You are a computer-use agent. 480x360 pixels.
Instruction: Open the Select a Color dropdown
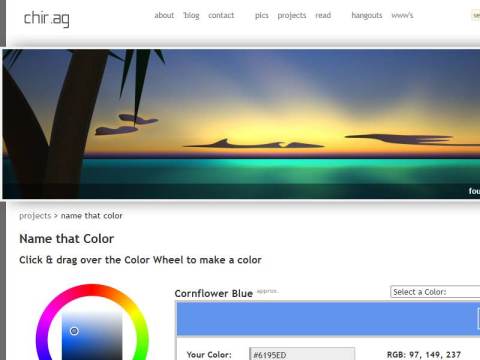click(435, 292)
